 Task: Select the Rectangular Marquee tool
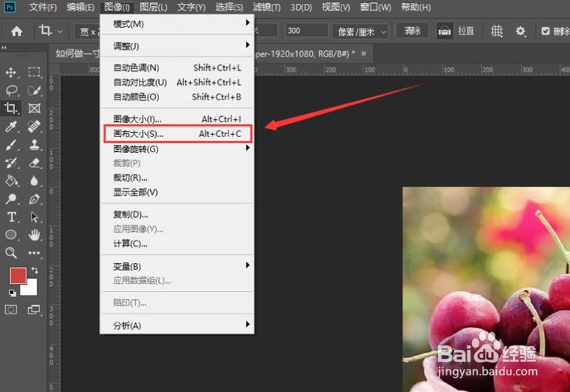34,72
